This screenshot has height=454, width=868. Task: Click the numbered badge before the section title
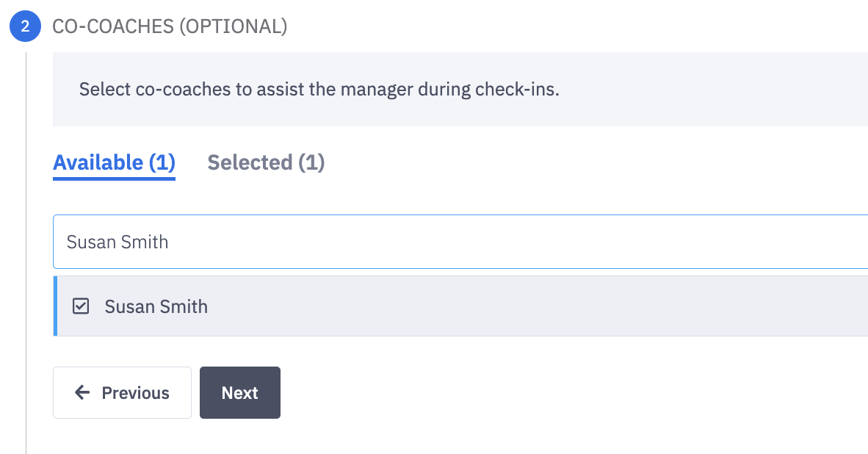(24, 26)
